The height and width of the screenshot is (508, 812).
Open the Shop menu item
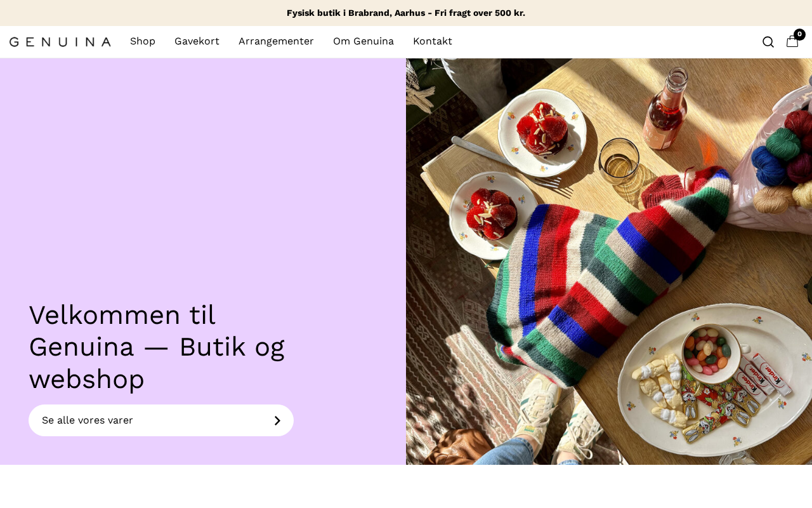[143, 41]
